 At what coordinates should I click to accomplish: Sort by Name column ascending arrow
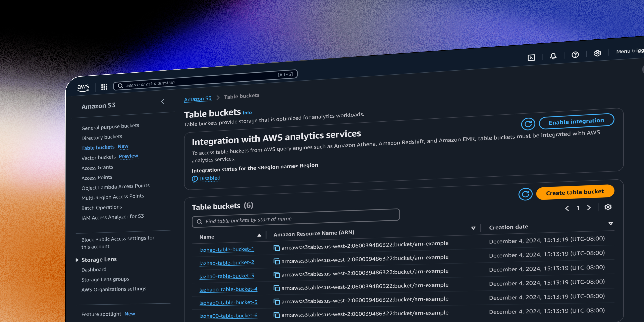coord(259,235)
